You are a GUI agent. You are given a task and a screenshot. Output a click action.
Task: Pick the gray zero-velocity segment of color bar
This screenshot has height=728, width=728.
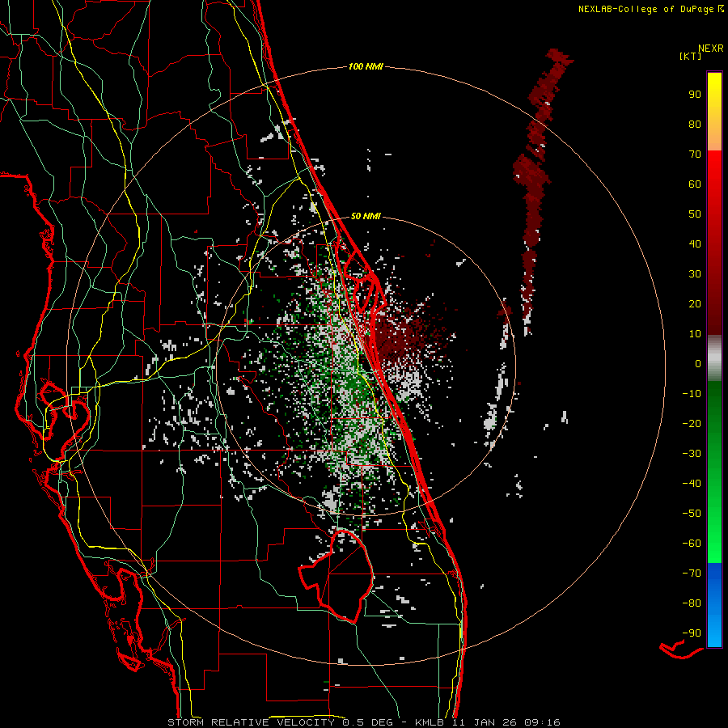[714, 358]
